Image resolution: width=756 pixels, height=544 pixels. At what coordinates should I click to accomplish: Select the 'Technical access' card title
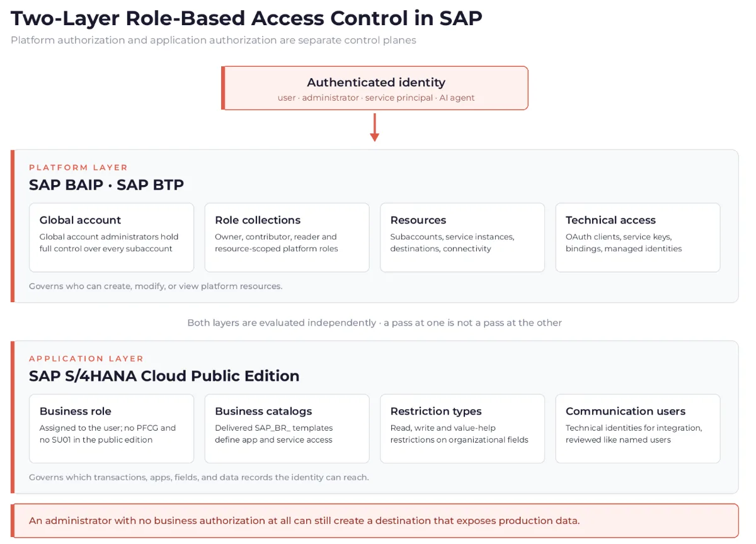(x=610, y=220)
